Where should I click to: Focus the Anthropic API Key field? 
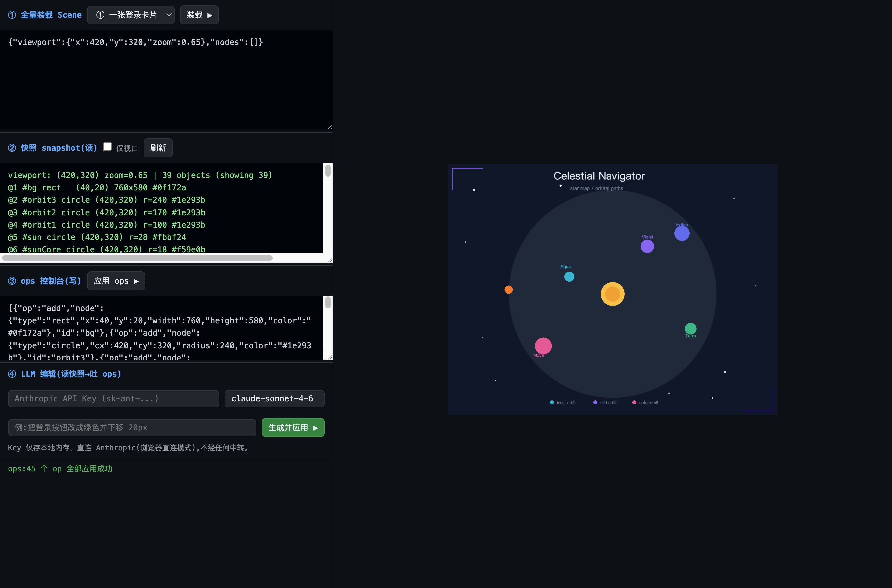[x=113, y=399]
